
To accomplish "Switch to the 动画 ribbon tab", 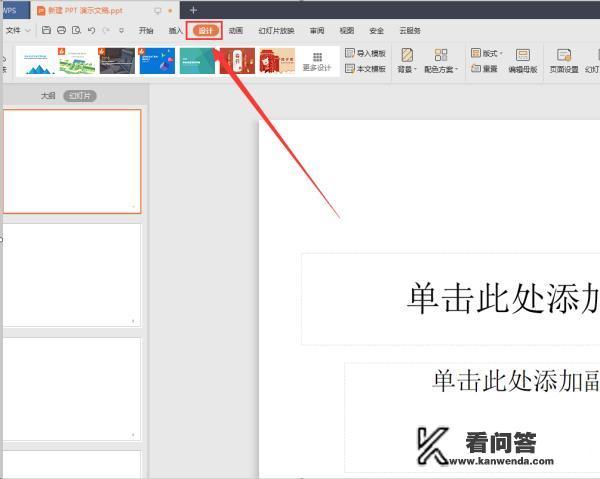I will [236, 31].
